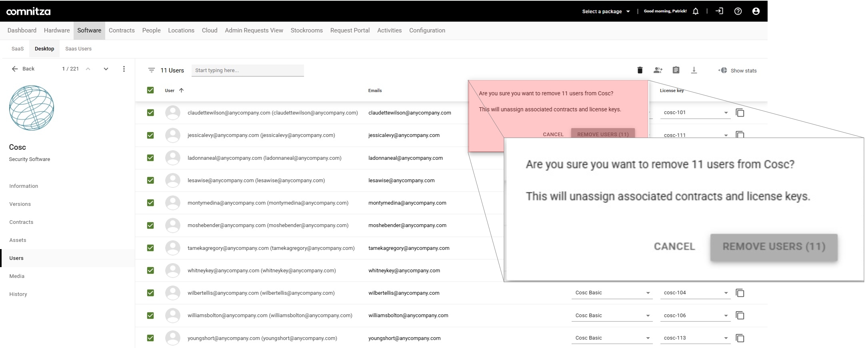Image resolution: width=868 pixels, height=348 pixels.
Task: Open the filter list icon
Action: pos(151,70)
